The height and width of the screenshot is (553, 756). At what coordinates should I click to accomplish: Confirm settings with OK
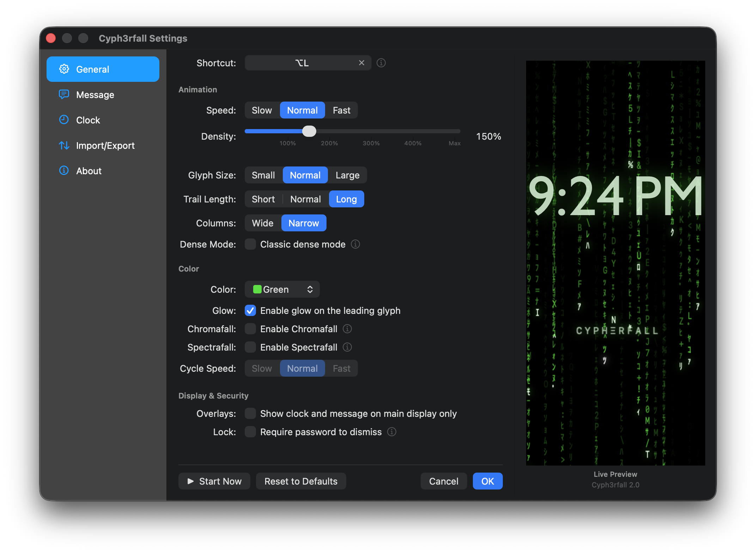click(x=488, y=481)
